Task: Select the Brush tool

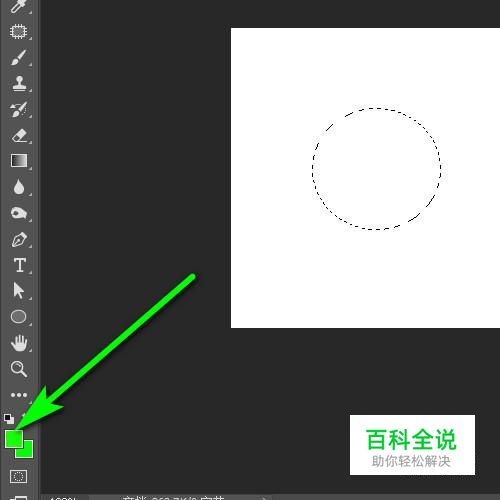Action: 19,57
